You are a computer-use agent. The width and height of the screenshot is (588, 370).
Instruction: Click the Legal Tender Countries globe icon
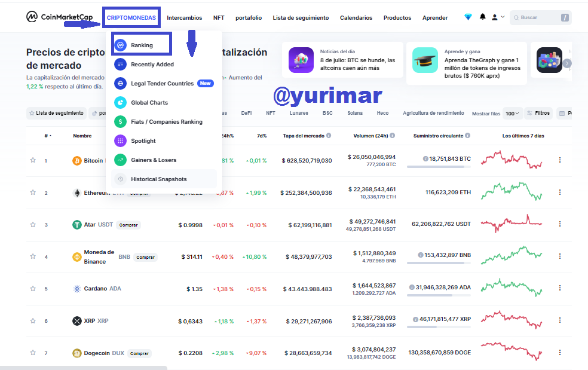pyautogui.click(x=120, y=83)
